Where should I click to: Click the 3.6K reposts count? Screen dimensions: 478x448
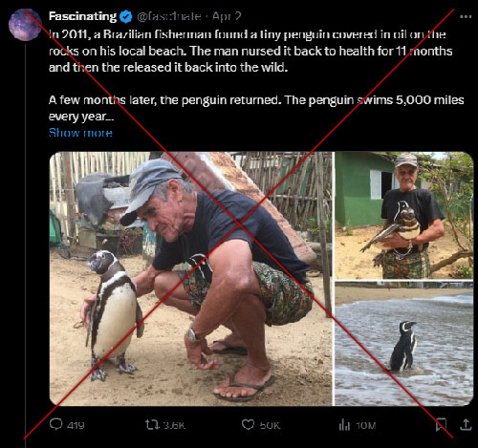click(x=174, y=425)
